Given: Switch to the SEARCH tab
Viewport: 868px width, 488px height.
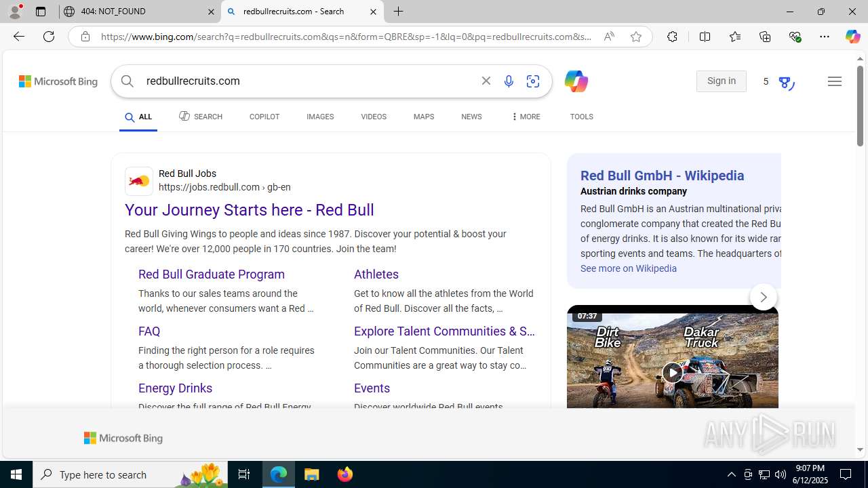Looking at the screenshot, I should click(201, 117).
